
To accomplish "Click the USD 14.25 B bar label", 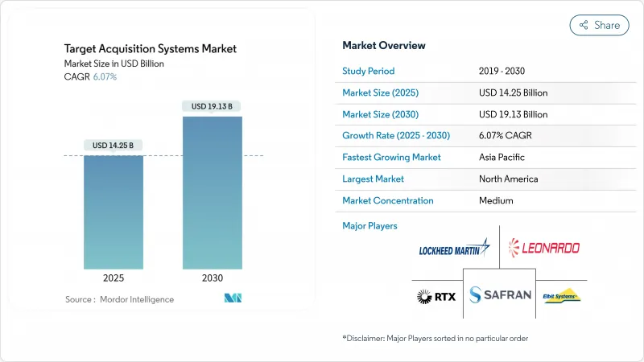I will click(114, 146).
